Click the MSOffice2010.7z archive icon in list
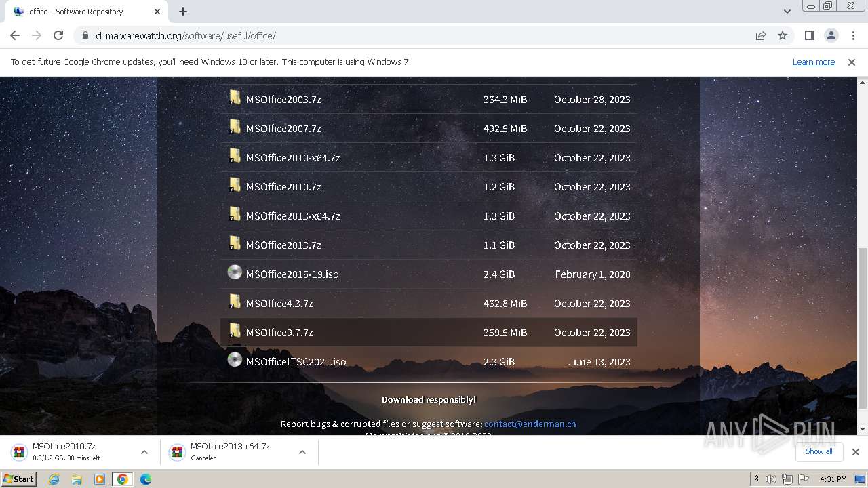This screenshot has width=868, height=488. (235, 185)
